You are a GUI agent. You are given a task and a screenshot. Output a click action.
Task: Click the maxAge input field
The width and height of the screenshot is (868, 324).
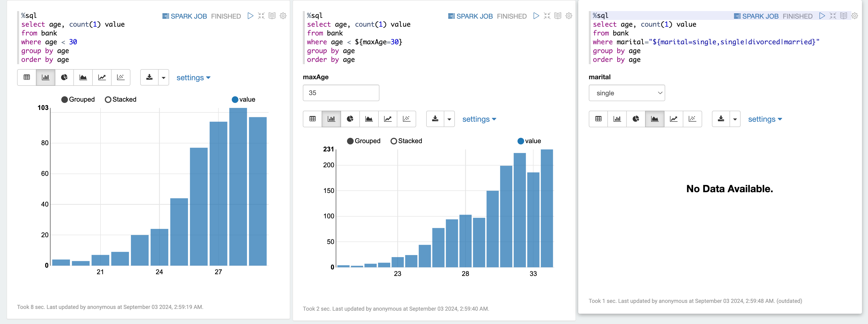(341, 93)
